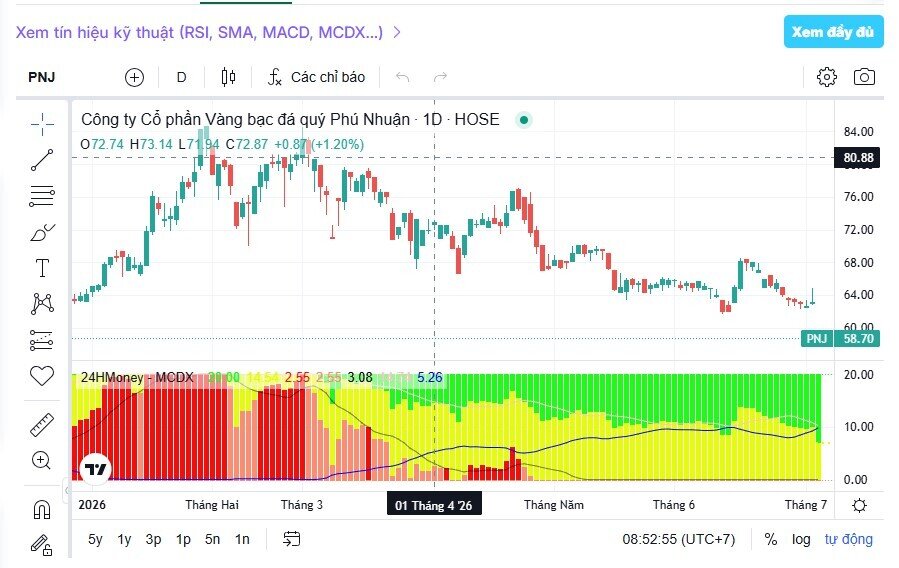The height and width of the screenshot is (568, 899).
Task: Toggle lock all drawing tools
Action: (x=41, y=545)
